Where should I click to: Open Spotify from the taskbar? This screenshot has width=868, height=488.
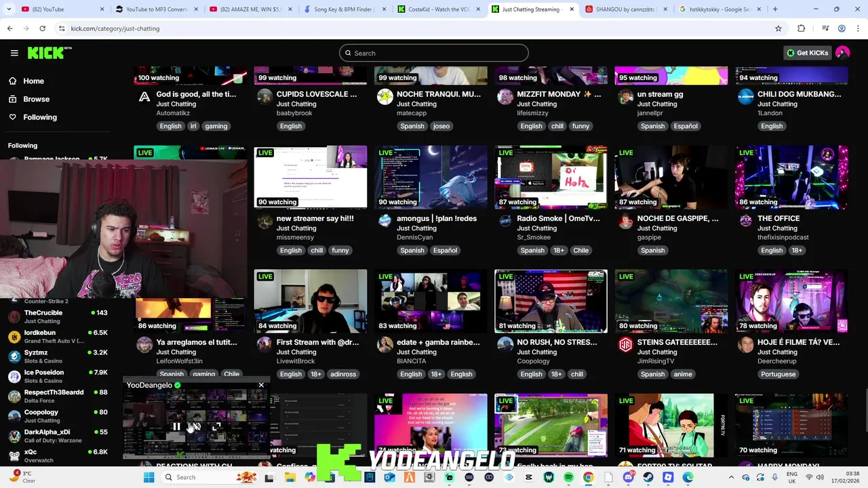(x=568, y=477)
